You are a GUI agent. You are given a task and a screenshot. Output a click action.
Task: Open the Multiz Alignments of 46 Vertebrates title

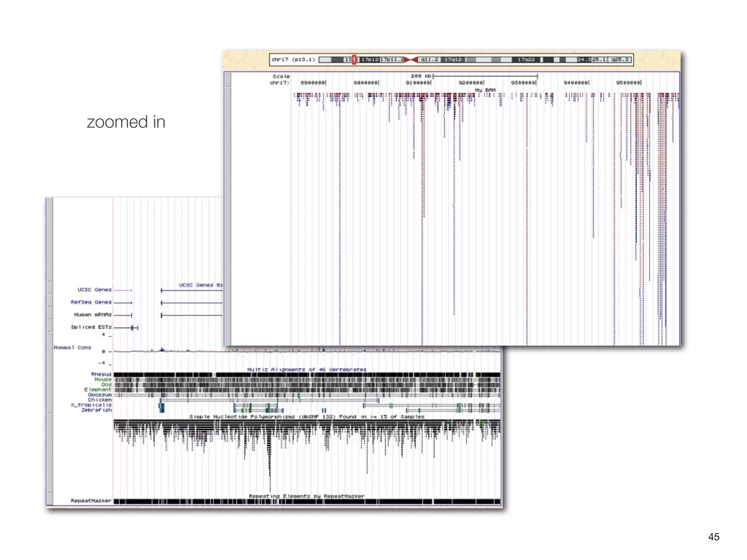click(x=306, y=369)
